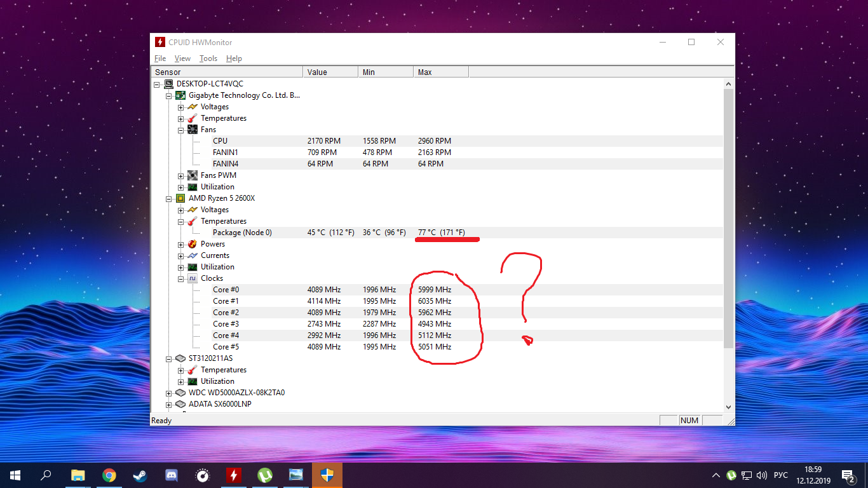
Task: Open File Explorer from the taskbar
Action: pyautogui.click(x=78, y=475)
